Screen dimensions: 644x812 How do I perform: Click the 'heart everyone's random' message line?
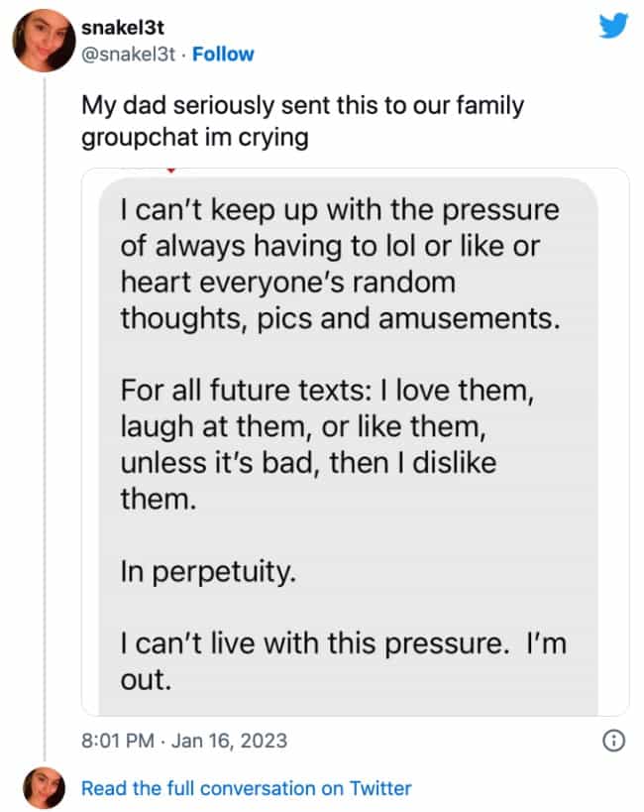[287, 283]
